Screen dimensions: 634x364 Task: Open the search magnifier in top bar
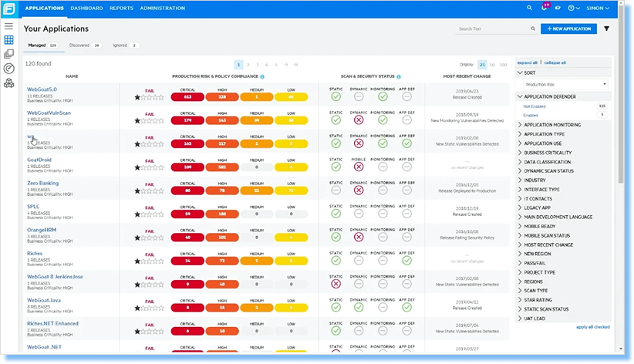pos(529,8)
